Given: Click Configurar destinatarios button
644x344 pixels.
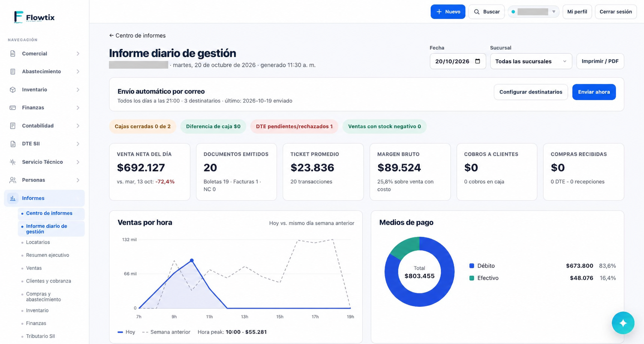Looking at the screenshot, I should point(531,92).
